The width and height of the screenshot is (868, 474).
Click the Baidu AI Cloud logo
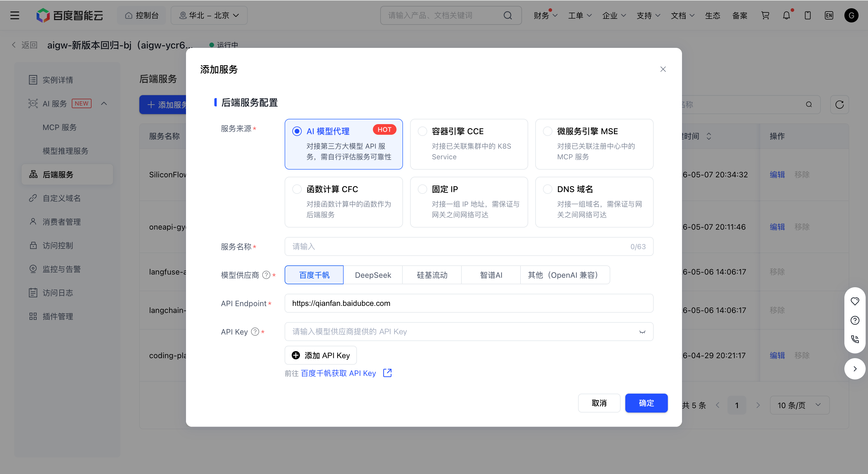69,16
